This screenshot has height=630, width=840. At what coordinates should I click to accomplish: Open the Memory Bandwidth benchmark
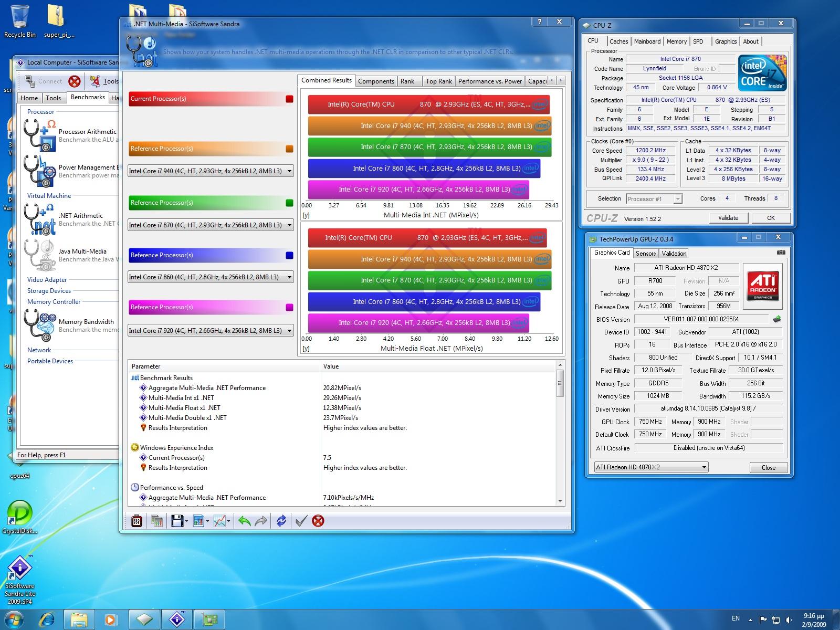[x=86, y=322]
